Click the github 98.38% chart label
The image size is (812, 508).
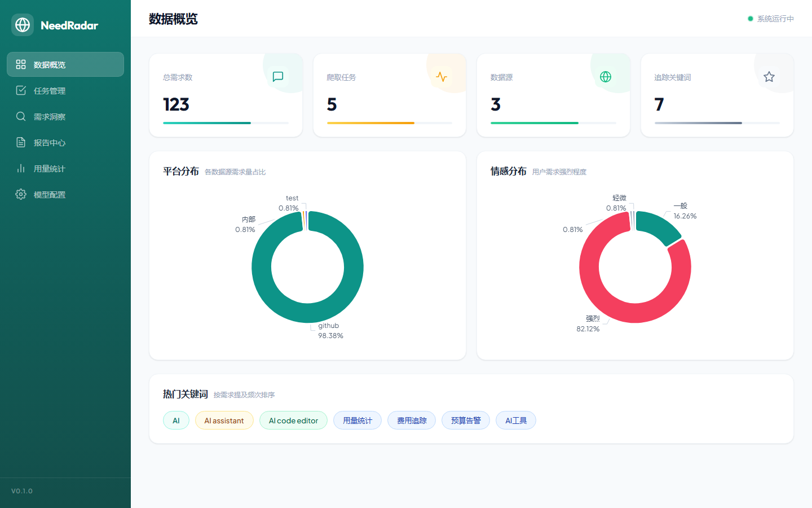[x=330, y=331]
